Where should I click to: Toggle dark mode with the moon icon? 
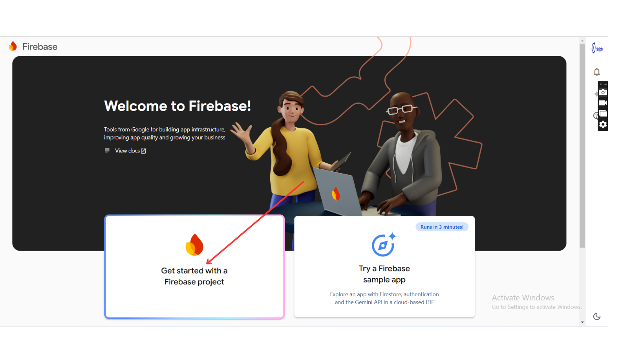(596, 316)
